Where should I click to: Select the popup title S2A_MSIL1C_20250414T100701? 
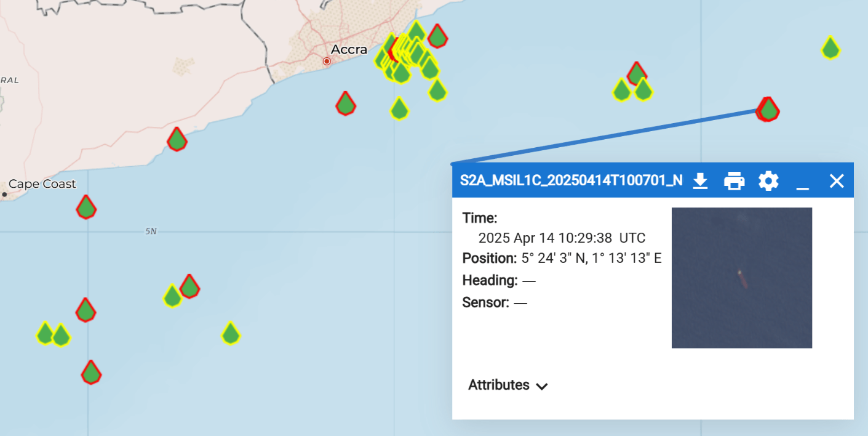(571, 180)
